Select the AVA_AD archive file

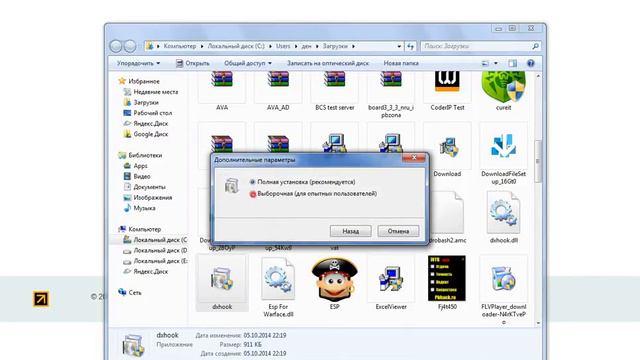pos(278,80)
